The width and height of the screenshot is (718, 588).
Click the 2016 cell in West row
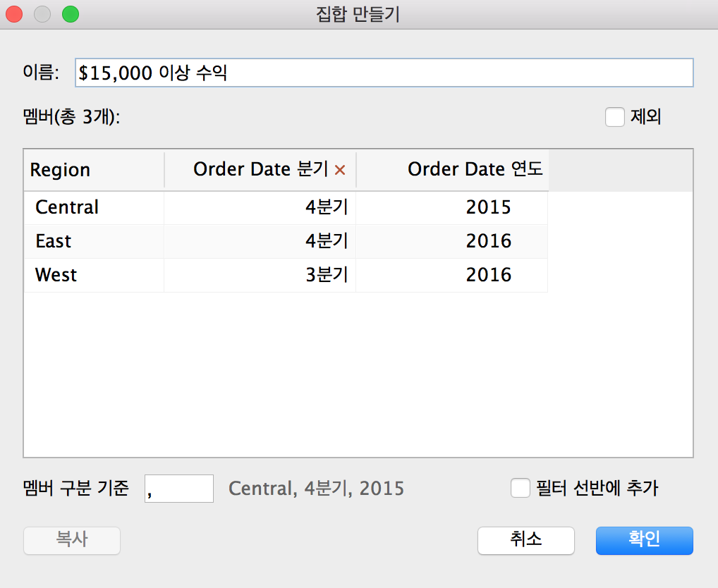pos(451,275)
